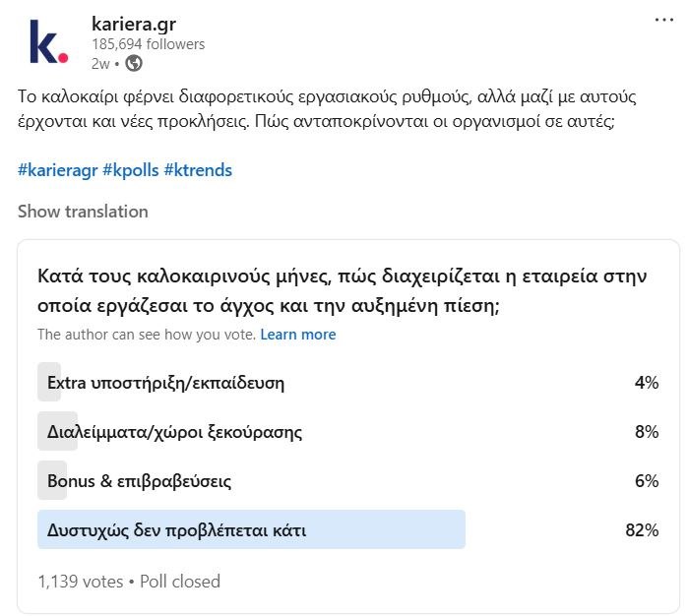Open the Learn more link
Viewport: 689px width, 616px height.
pyautogui.click(x=298, y=335)
